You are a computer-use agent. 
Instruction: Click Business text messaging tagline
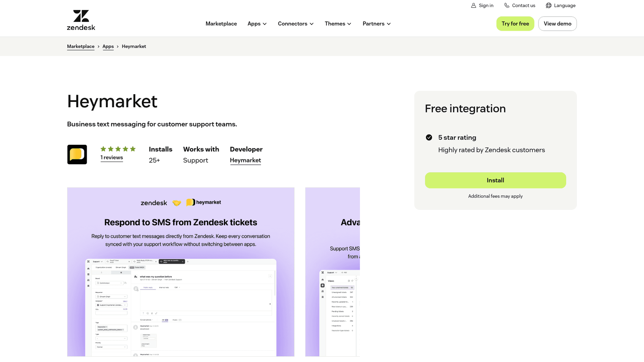point(152,124)
